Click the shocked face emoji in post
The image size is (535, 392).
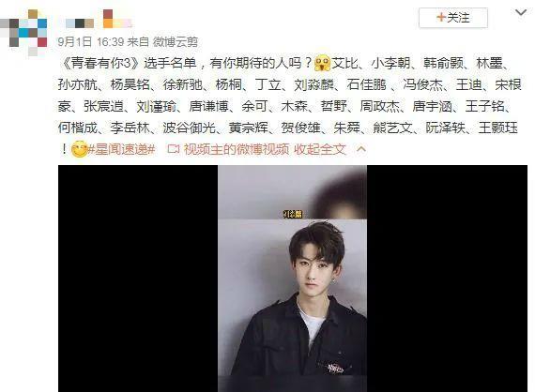click(x=323, y=63)
